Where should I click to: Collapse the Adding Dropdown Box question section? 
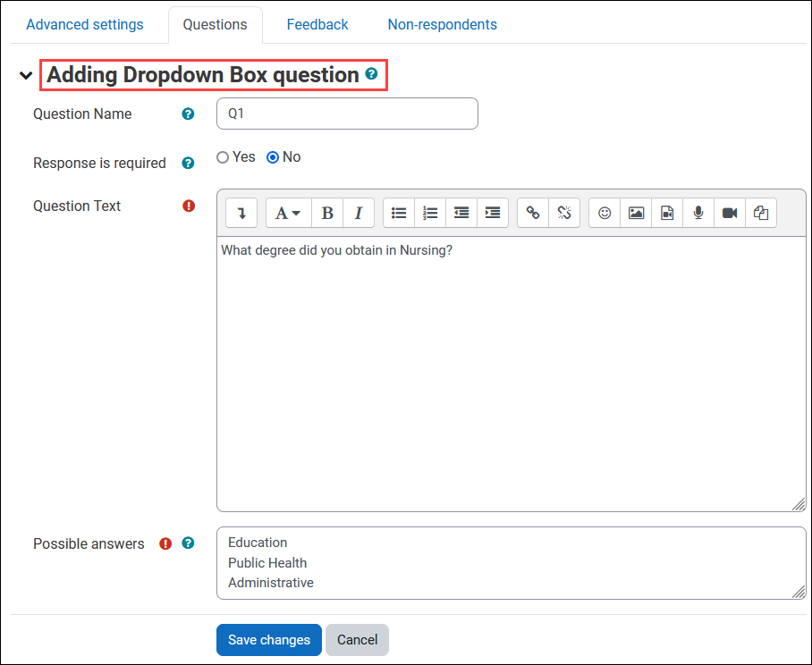pos(25,75)
